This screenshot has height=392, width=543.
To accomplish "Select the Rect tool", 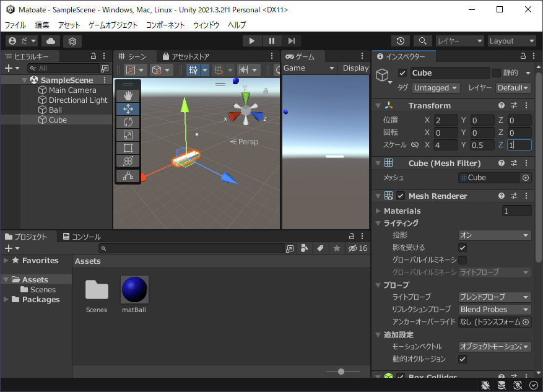I will pyautogui.click(x=128, y=148).
